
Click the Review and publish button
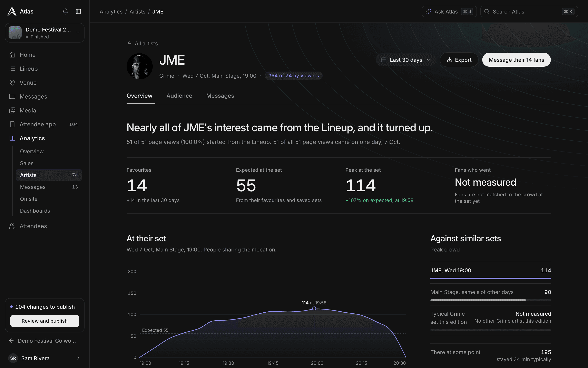point(45,321)
